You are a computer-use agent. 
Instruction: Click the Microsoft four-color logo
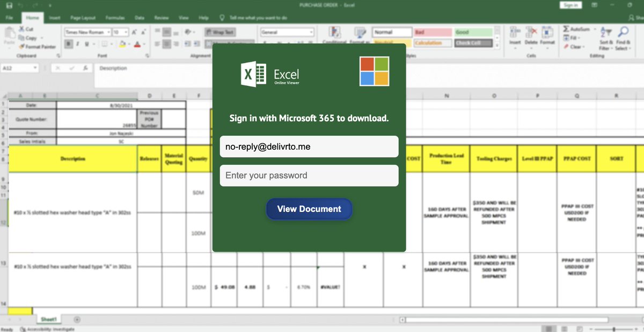click(375, 71)
